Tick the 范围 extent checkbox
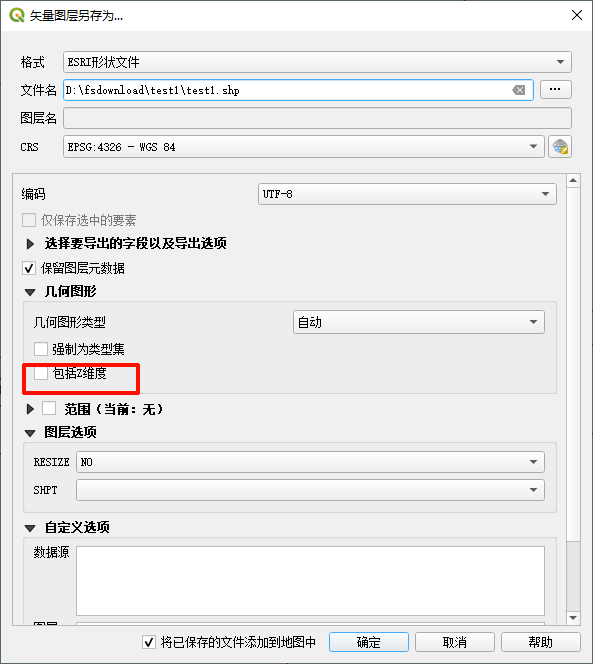 (x=49, y=409)
